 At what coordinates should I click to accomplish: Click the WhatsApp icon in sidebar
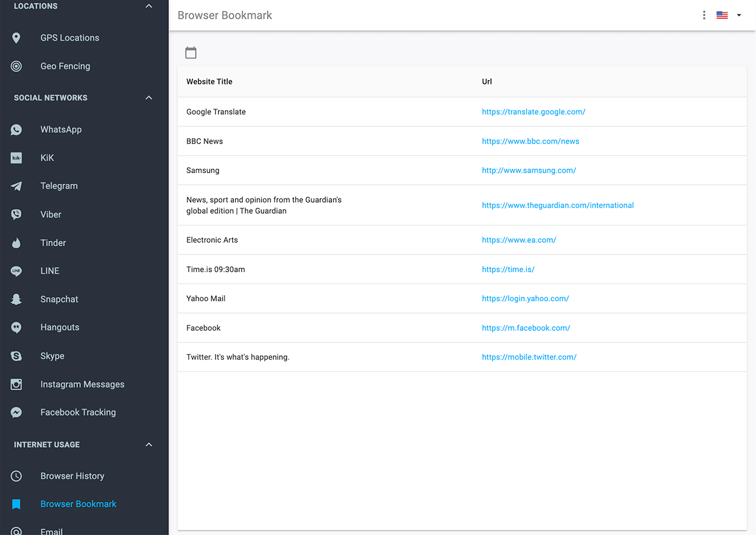pyautogui.click(x=17, y=130)
